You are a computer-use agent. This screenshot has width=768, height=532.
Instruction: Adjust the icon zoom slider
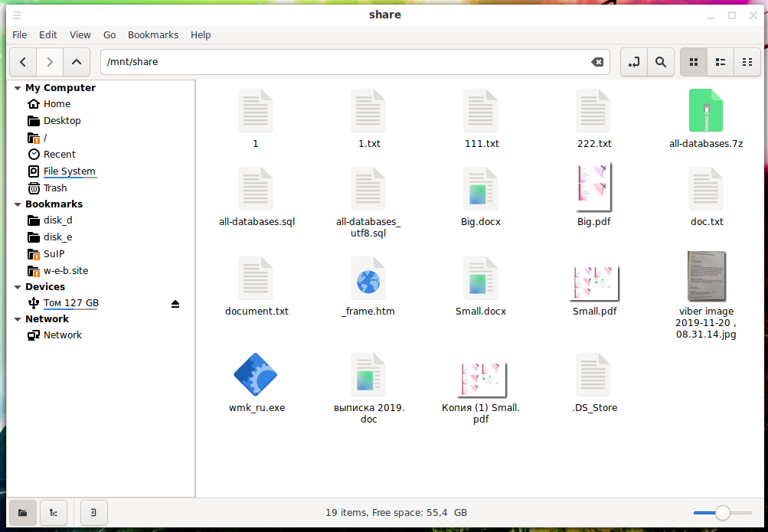click(722, 512)
